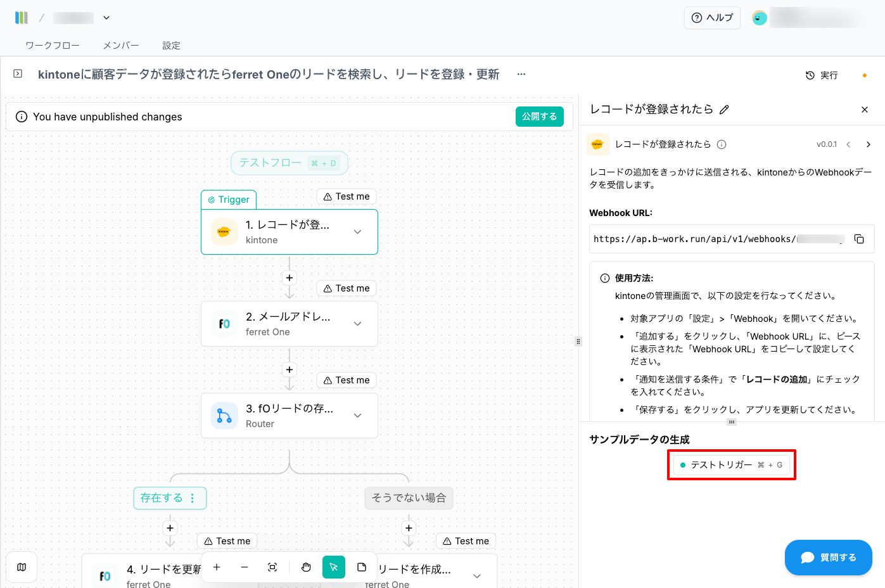Screen dimensions: 885x588
Task: Open the メンバー tab
Action: coord(121,46)
